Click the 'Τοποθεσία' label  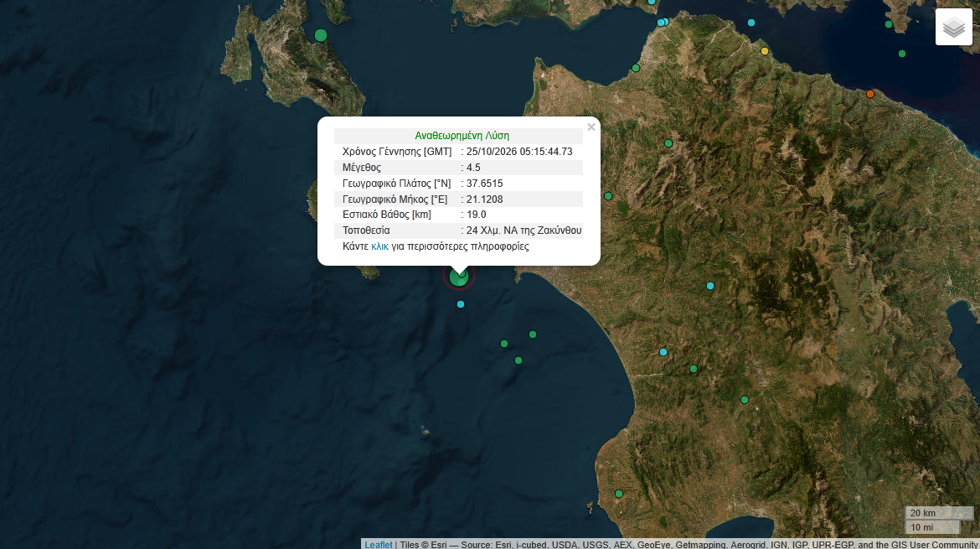pos(366,230)
